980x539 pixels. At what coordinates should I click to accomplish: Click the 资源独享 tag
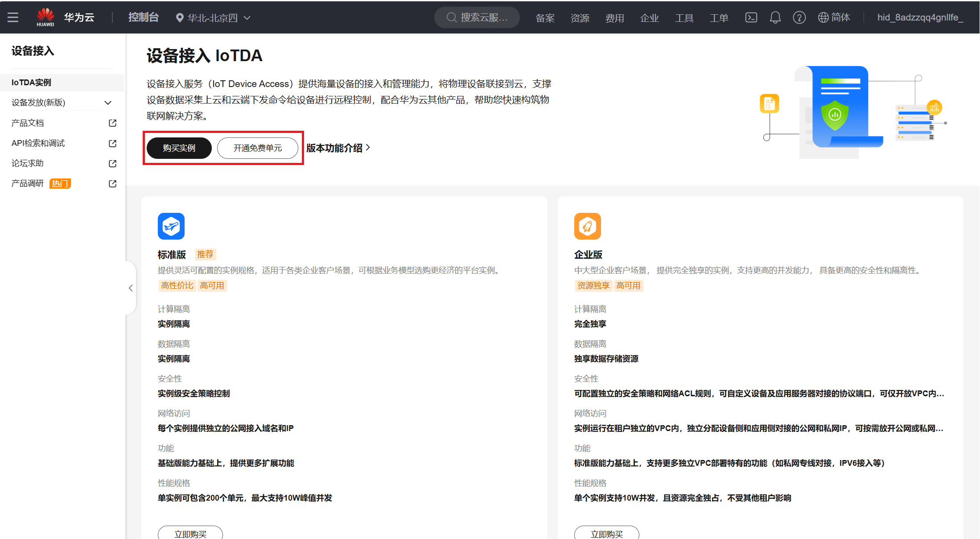(x=593, y=286)
